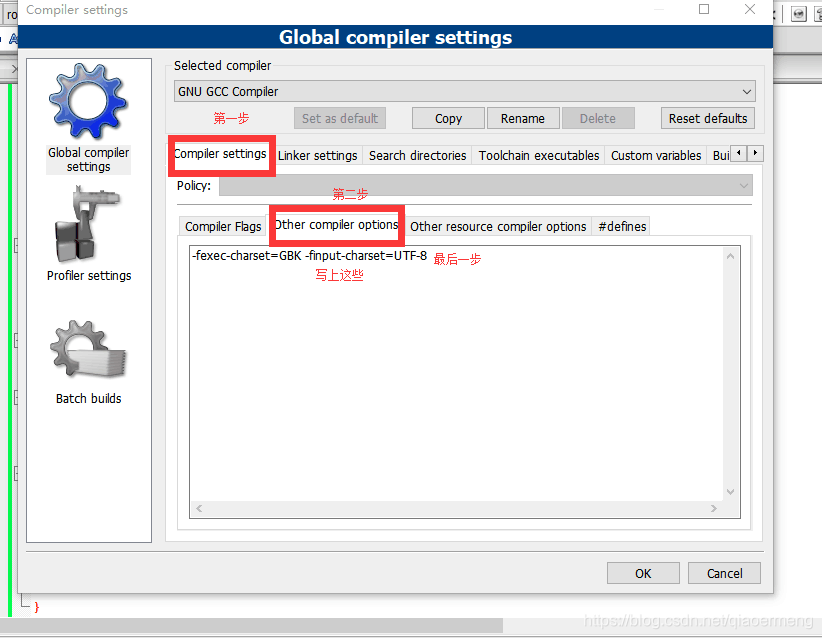This screenshot has height=639, width=822.
Task: Open the Compiler Flags tab
Action: coord(222,226)
